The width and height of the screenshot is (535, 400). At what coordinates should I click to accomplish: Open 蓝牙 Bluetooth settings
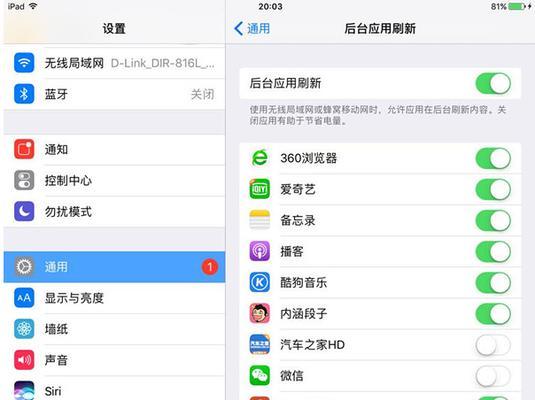[114, 94]
